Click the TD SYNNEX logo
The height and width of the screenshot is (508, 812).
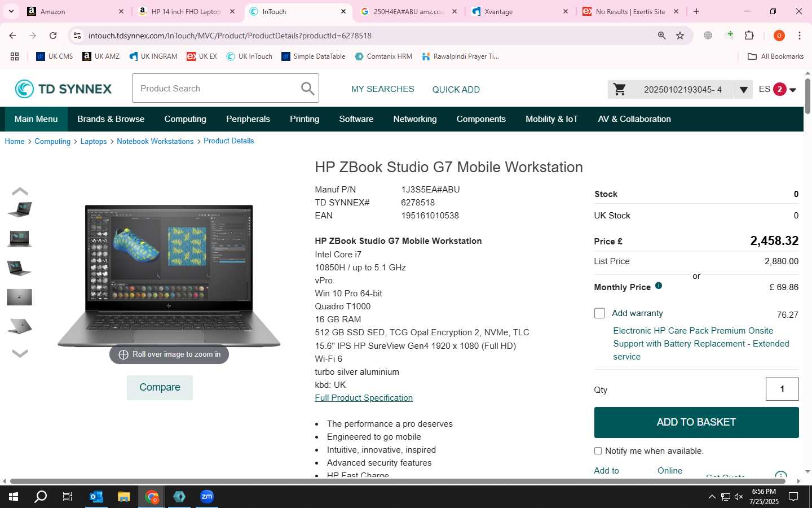click(63, 89)
